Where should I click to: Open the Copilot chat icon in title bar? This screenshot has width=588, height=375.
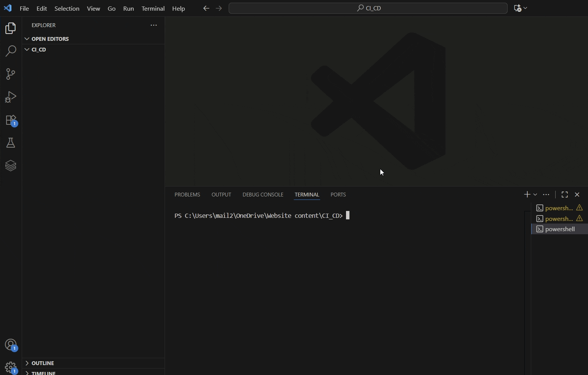tap(517, 8)
